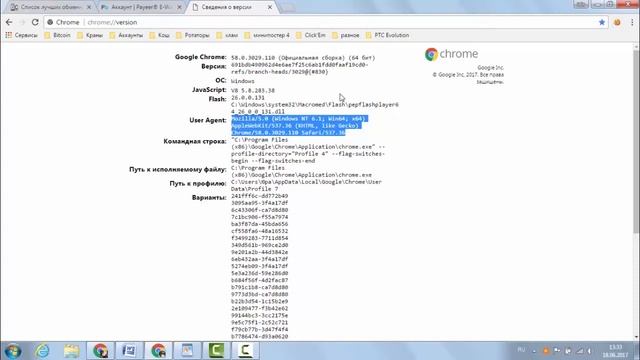Open the first green Camtasia taskbar icon

[x=216, y=351]
